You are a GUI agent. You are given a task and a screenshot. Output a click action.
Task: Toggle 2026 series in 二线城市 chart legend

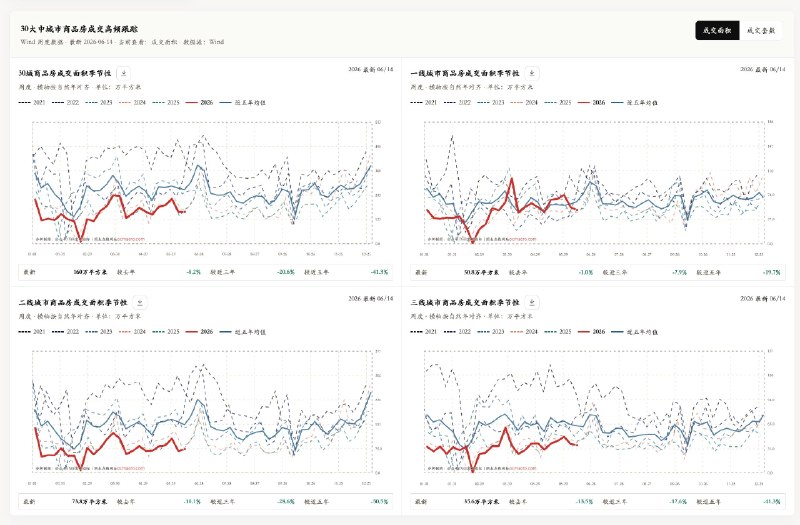click(200, 332)
